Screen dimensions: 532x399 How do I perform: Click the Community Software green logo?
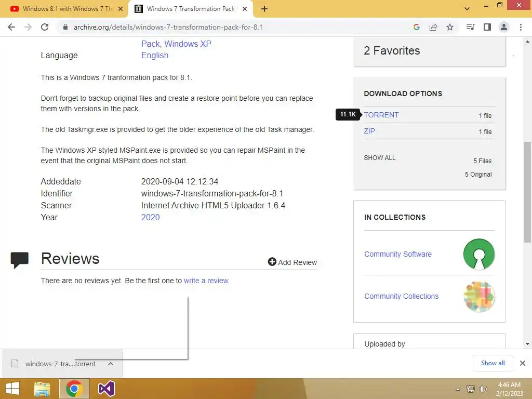478,254
